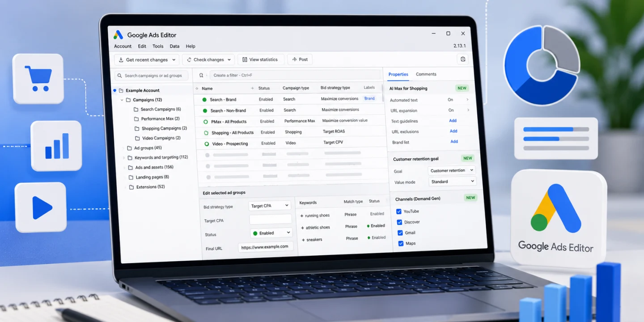Select Video Campaigns (2) in the tree
This screenshot has width=644, height=322.
point(161,138)
